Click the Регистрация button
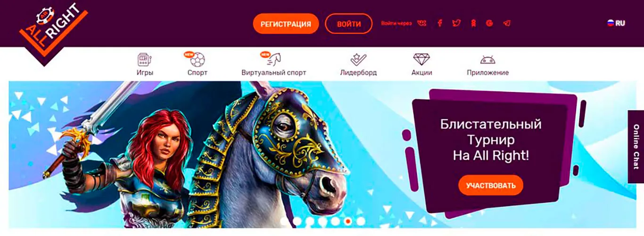This screenshot has height=236, width=644. click(286, 24)
